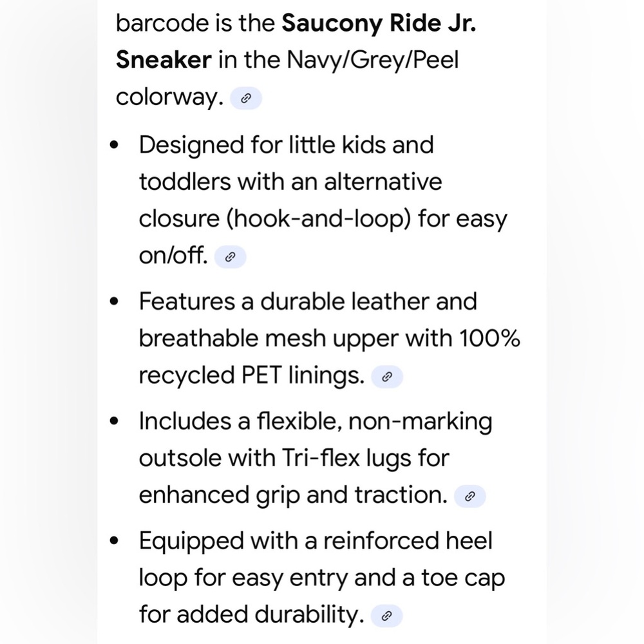The height and width of the screenshot is (644, 644).
Task: Open citation link after "grip and traction."
Action: coord(470,496)
